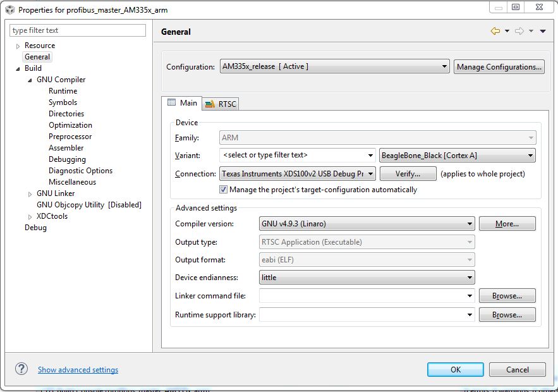Click the forward navigation arrow icon
The width and height of the screenshot is (558, 392).
point(519,31)
